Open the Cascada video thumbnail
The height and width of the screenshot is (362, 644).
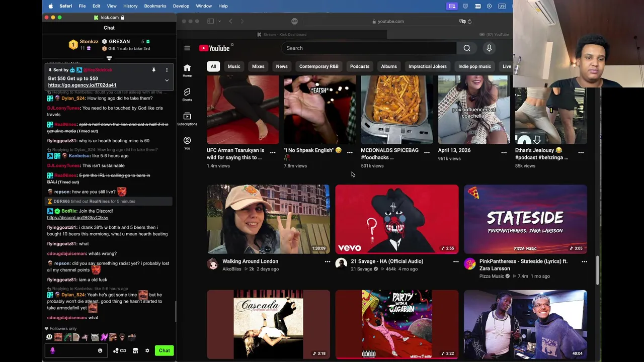coord(268,325)
